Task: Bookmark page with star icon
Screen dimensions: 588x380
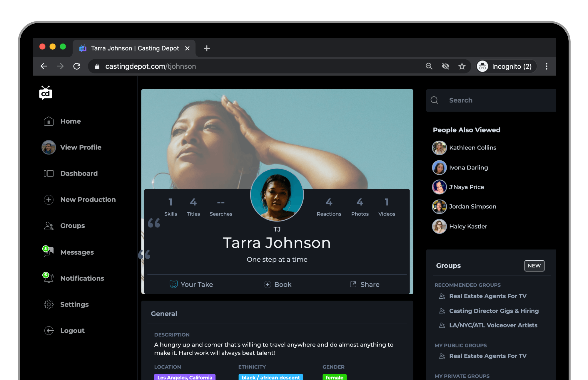Action: (462, 66)
